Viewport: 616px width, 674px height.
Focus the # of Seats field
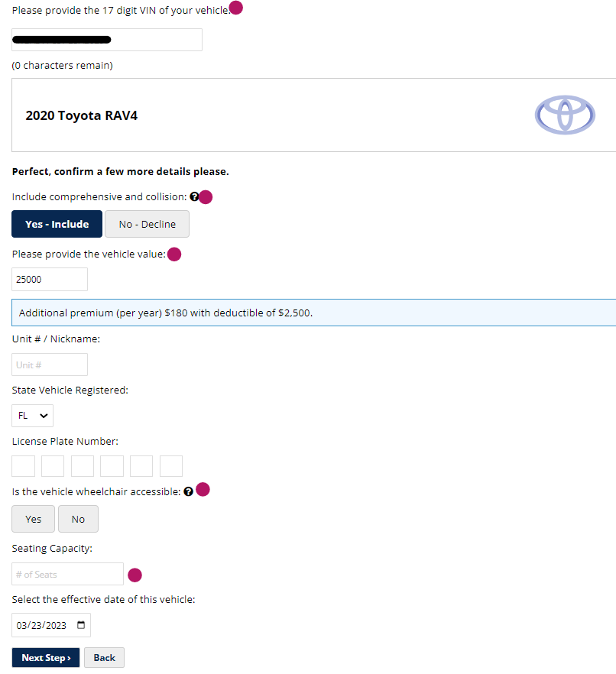click(x=67, y=574)
